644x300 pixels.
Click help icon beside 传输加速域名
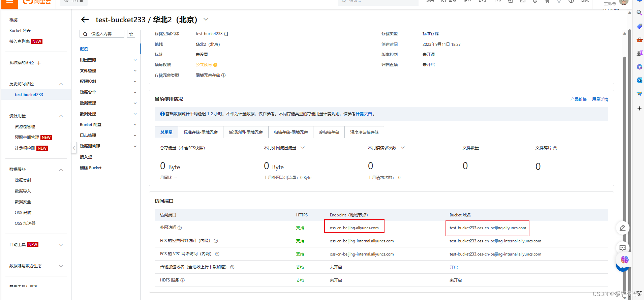coord(232,267)
